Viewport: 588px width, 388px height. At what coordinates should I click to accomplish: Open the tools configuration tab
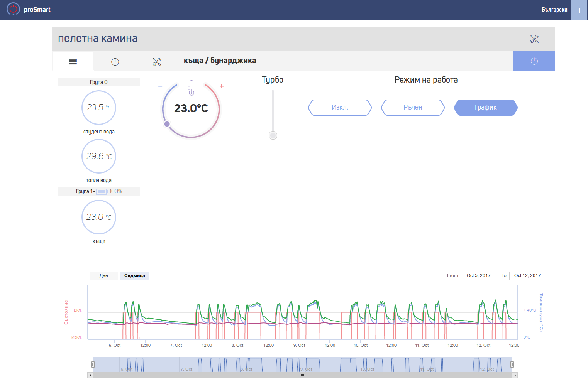(x=157, y=62)
